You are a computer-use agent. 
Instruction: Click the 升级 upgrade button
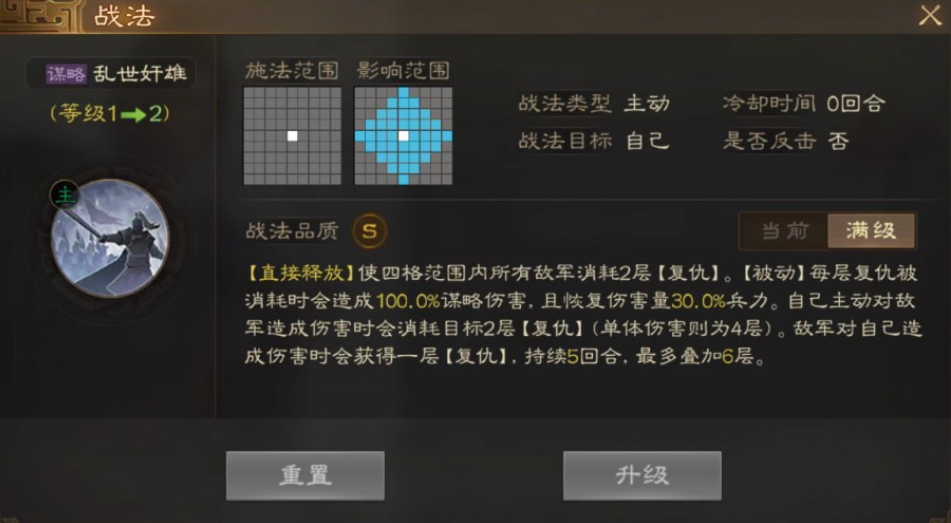(x=642, y=476)
